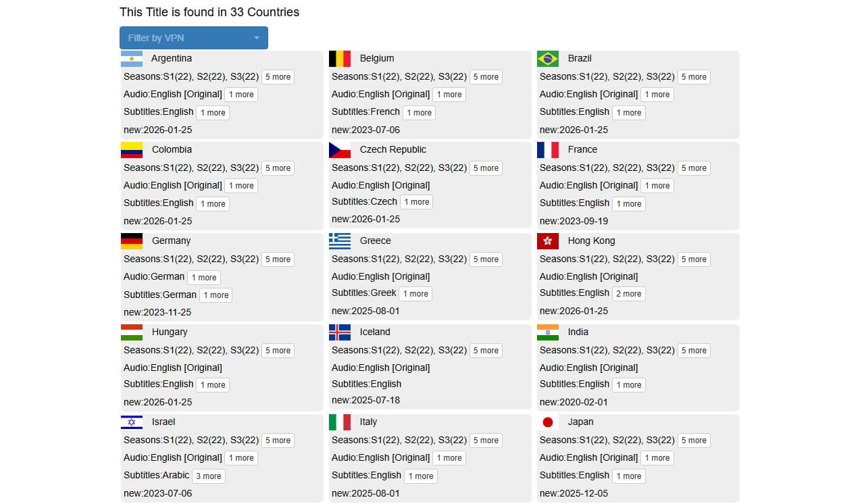Show 1 more subtitles for Belgium

tap(419, 113)
